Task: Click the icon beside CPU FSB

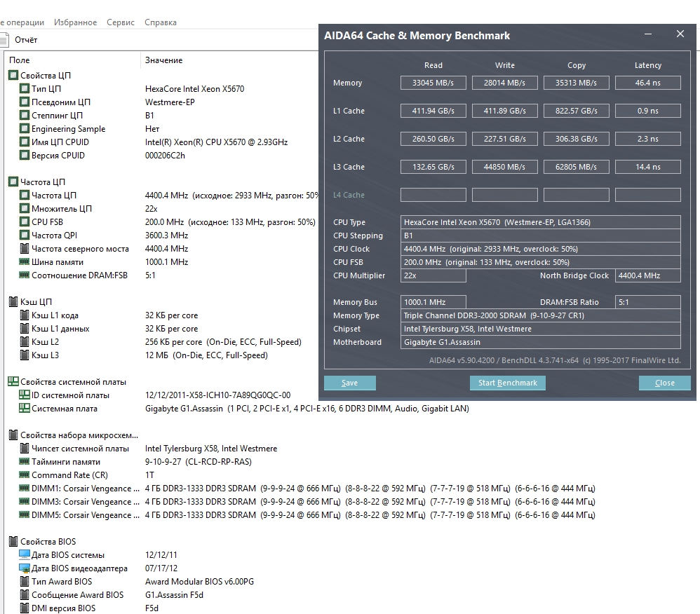Action: click(24, 221)
